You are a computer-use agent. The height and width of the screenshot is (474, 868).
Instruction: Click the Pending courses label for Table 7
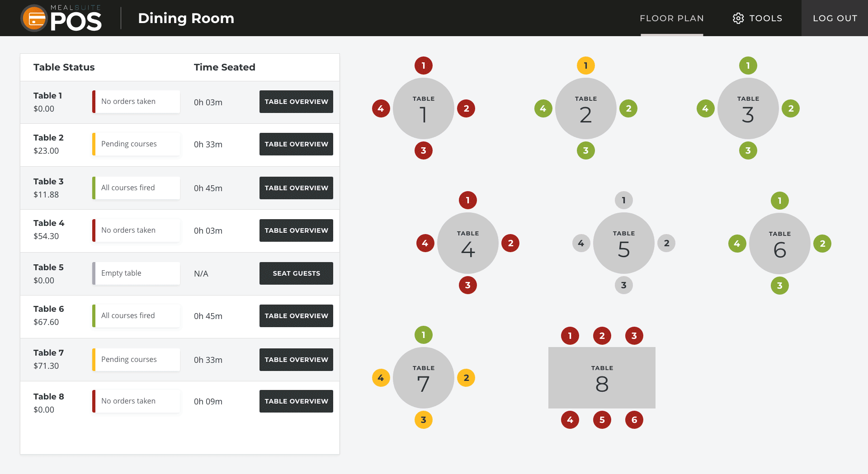(x=128, y=359)
